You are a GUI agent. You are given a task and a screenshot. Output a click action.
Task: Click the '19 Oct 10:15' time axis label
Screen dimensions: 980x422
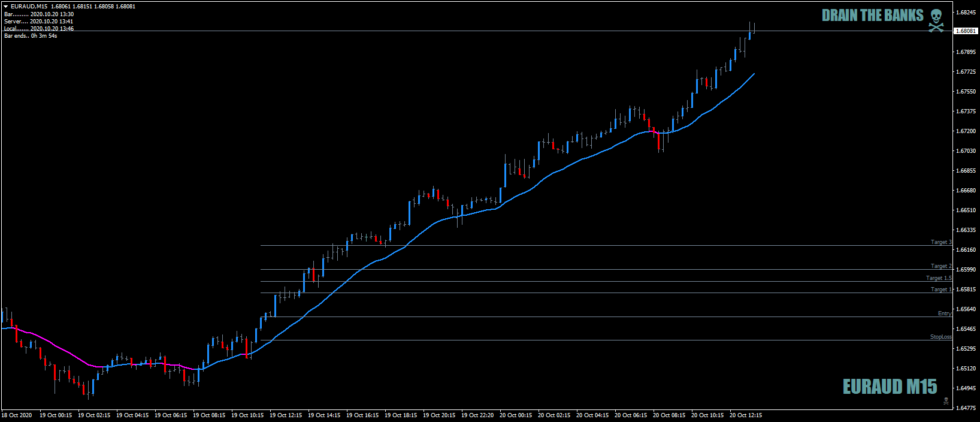(247, 415)
